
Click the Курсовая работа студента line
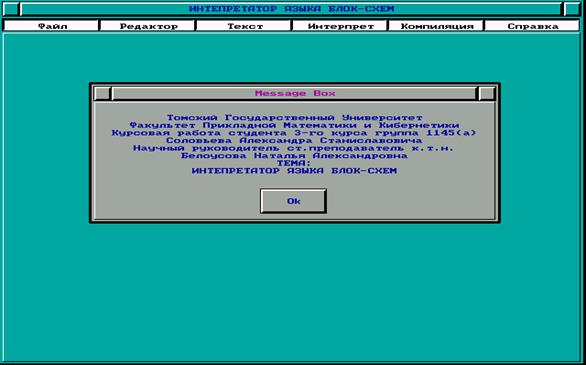coord(294,133)
